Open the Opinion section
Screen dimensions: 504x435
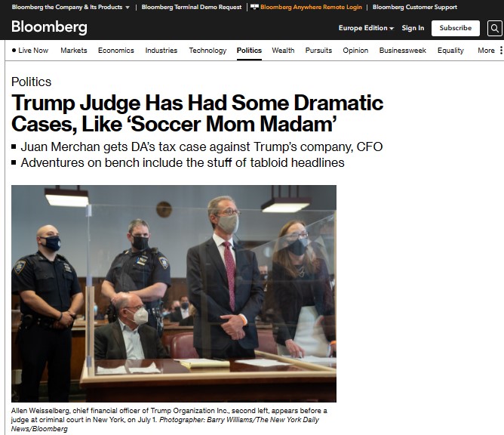tap(355, 50)
